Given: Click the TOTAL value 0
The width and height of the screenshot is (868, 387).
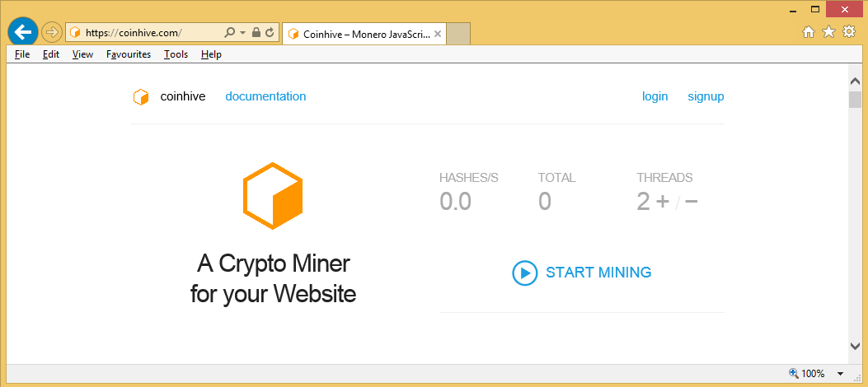Looking at the screenshot, I should click(545, 201).
